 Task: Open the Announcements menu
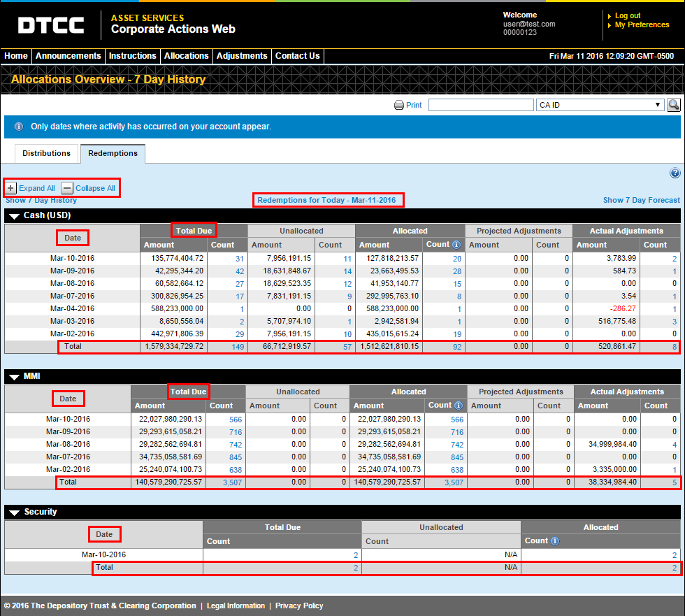(68, 56)
